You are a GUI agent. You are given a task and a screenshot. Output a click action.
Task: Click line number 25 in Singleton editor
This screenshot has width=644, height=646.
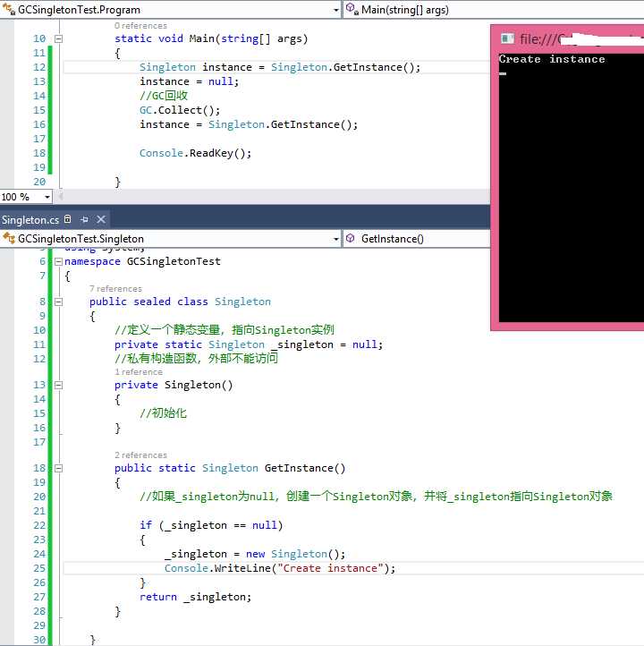click(x=39, y=568)
